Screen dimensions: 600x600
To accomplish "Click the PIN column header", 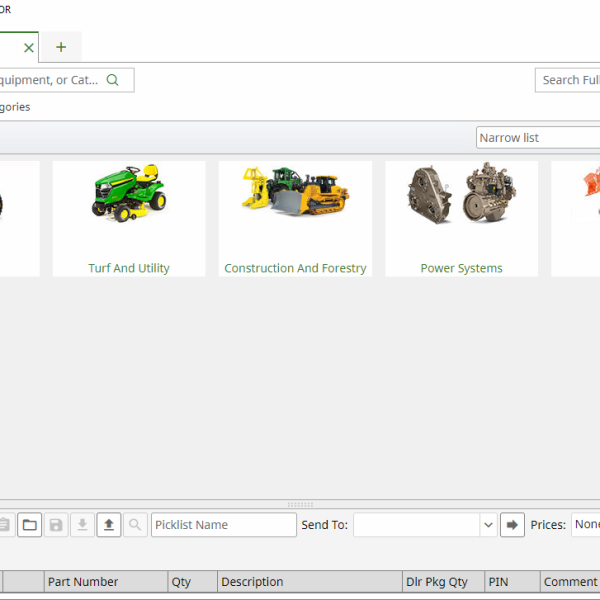I will [512, 582].
